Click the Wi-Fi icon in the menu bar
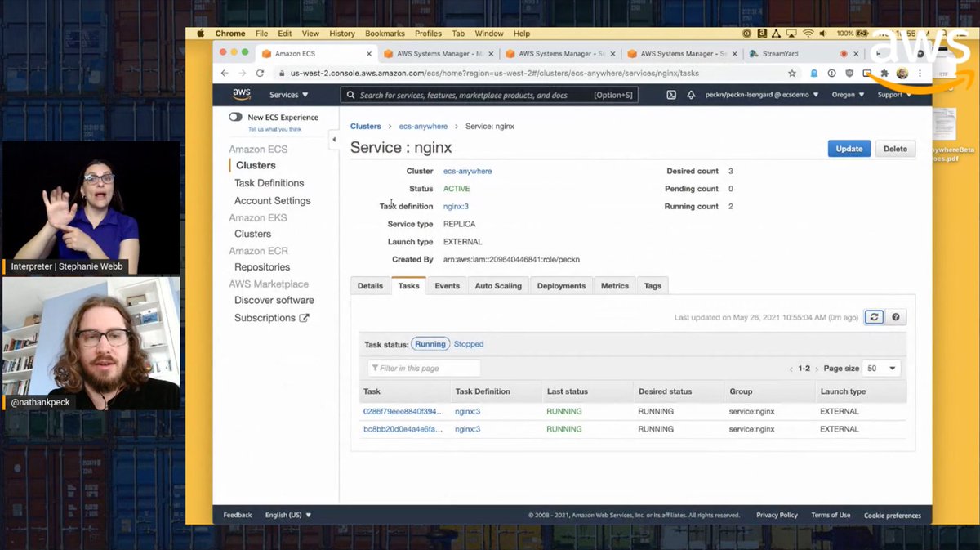This screenshot has width=980, height=550. coord(808,34)
